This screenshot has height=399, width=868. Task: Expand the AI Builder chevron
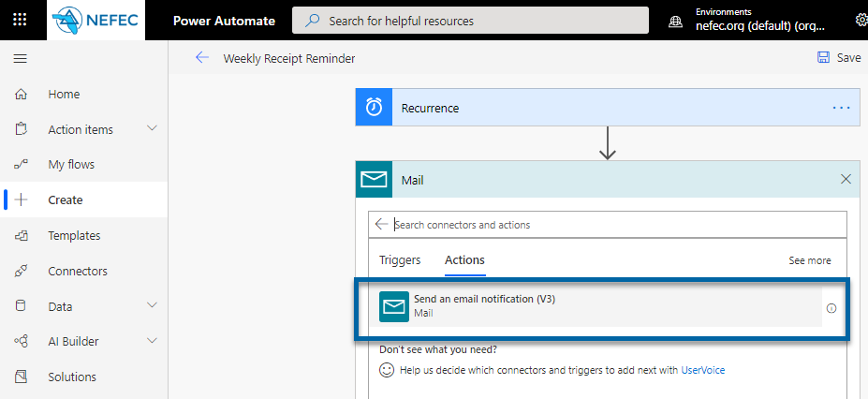coord(153,341)
